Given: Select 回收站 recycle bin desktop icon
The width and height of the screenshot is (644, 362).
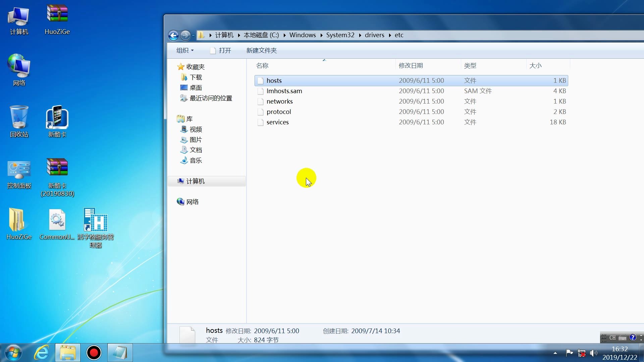Looking at the screenshot, I should 19,121.
